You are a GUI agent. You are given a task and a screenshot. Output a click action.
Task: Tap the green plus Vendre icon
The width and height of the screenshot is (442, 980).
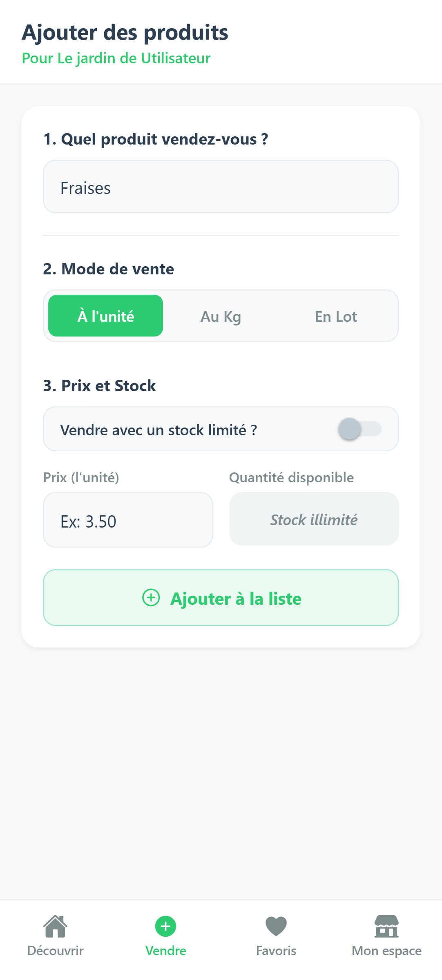tap(165, 926)
